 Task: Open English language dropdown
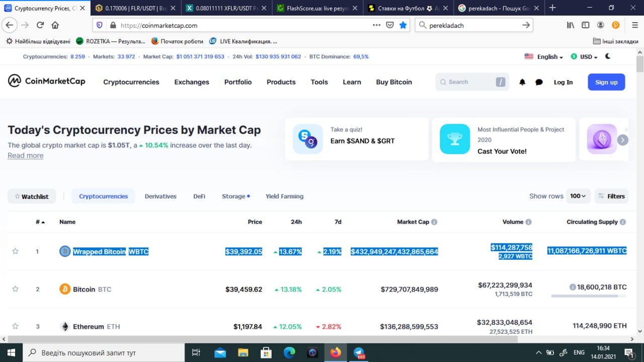[543, 57]
